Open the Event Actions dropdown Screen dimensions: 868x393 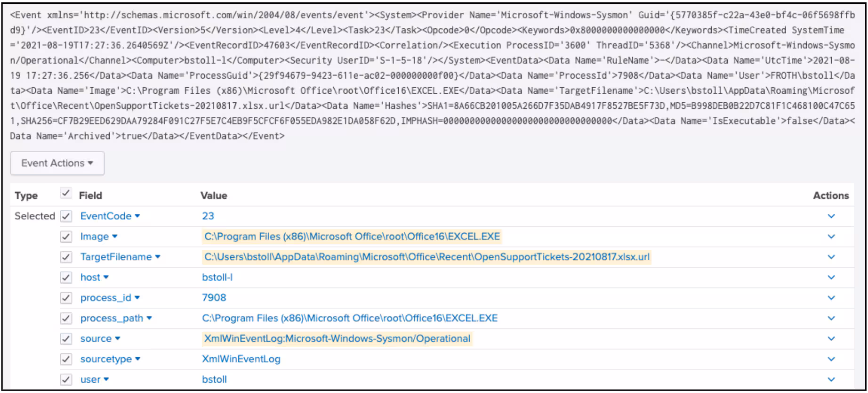[57, 163]
